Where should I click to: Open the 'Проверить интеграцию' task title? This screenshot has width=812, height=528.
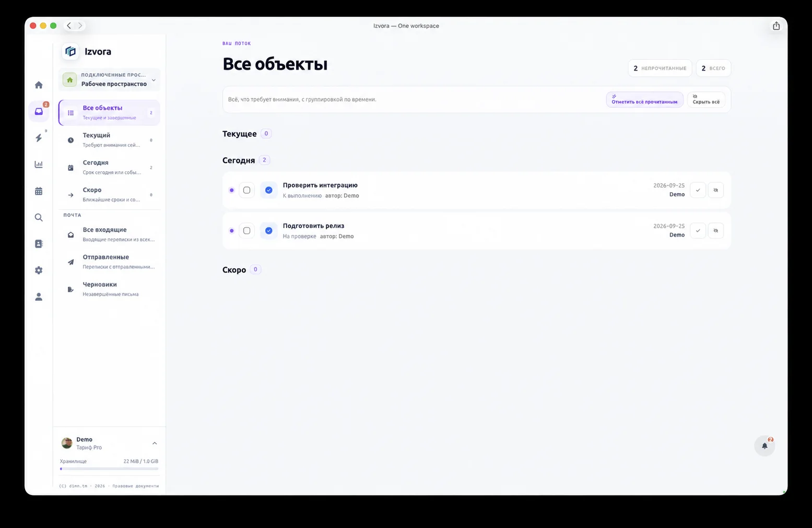tap(320, 185)
